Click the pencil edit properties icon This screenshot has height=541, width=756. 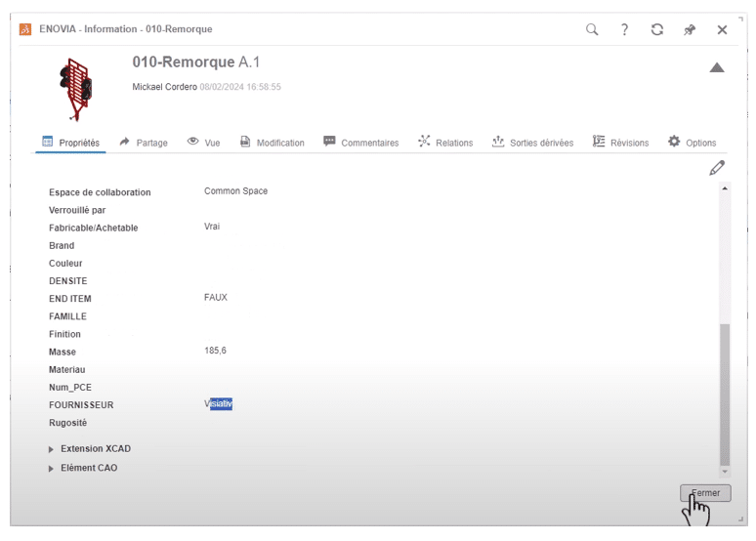[719, 168]
